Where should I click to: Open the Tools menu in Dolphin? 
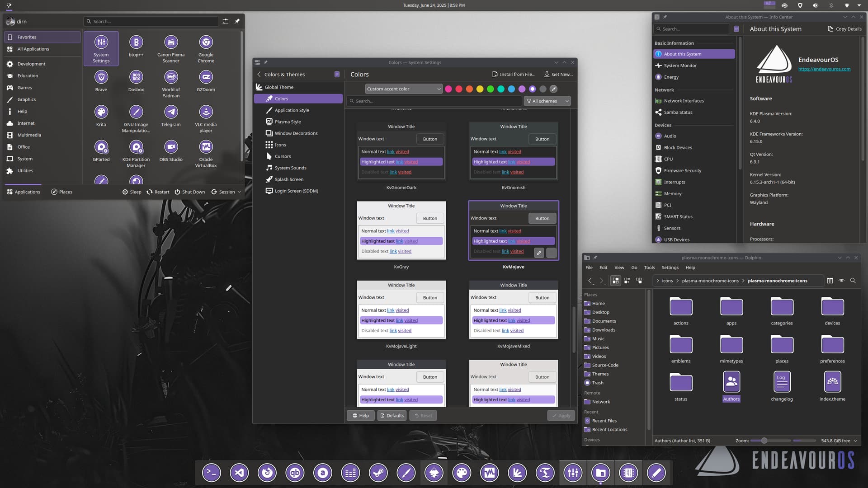[649, 267]
